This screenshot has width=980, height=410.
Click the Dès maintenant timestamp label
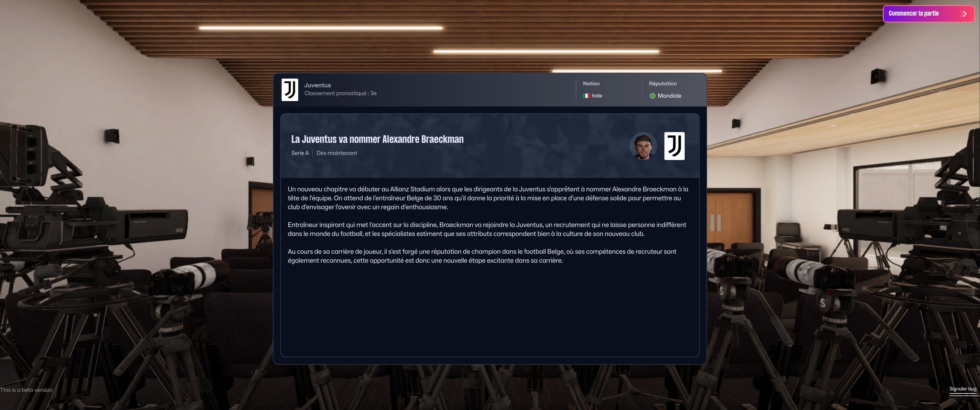337,153
